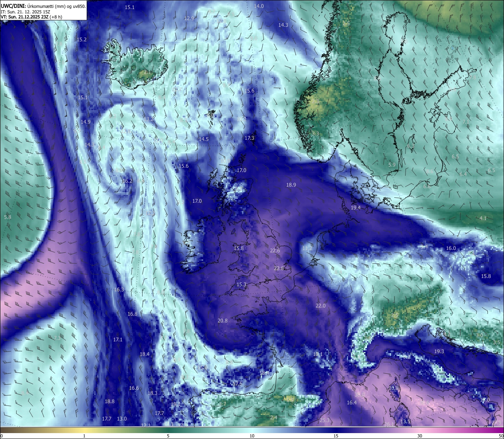The image size is (504, 439).
Task: Select the 2.4 value over southern Spain
Action: pyautogui.click(x=274, y=417)
